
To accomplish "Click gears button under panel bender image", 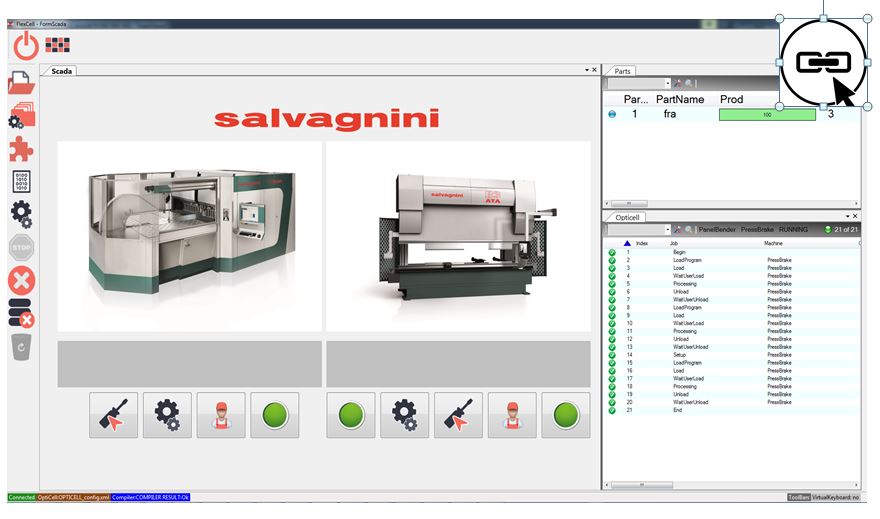I will tap(167, 415).
